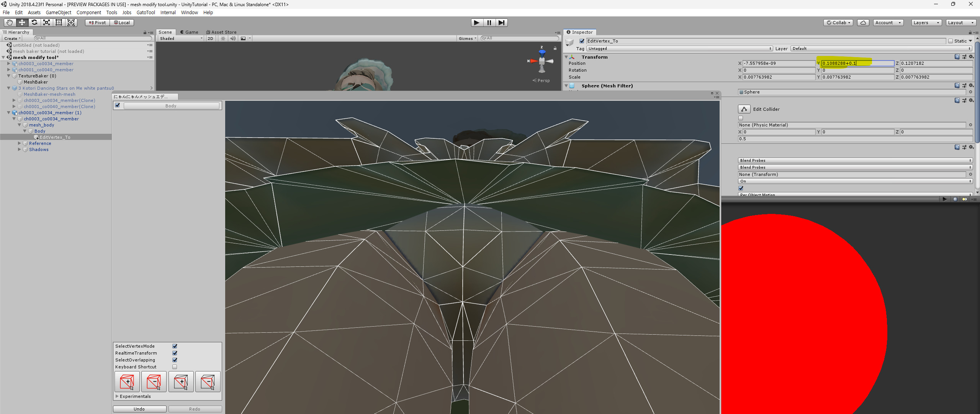Toggle scene audio speaker icon
The width and height of the screenshot is (980, 414).
pyautogui.click(x=233, y=38)
